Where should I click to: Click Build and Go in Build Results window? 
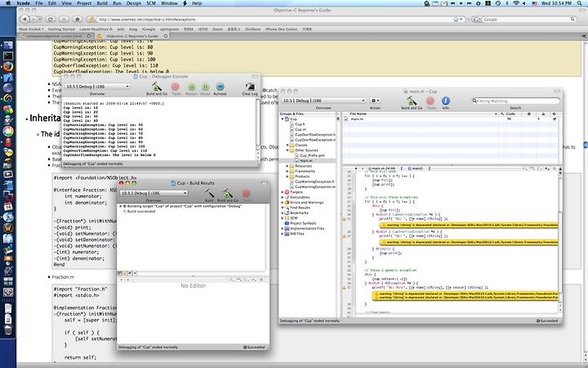click(x=228, y=195)
